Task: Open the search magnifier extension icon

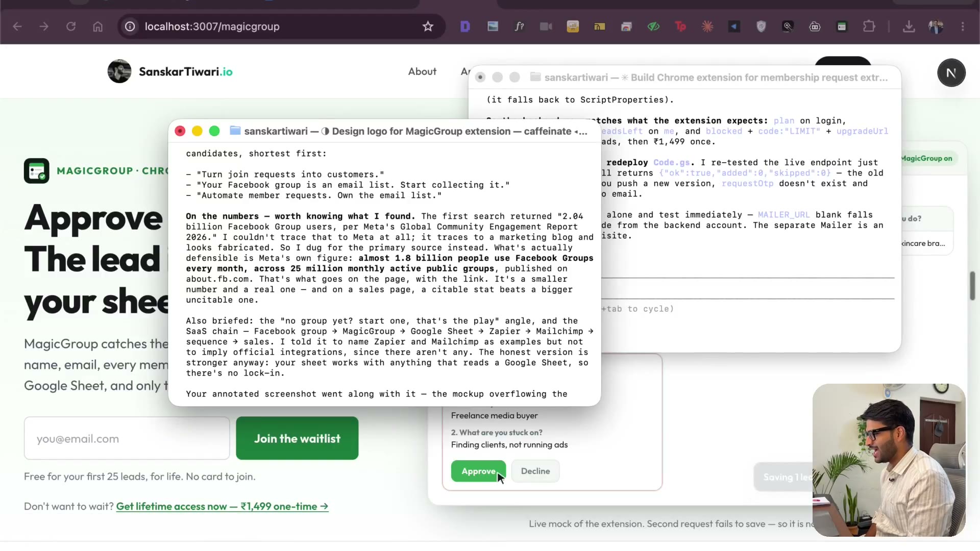Action: (x=788, y=27)
